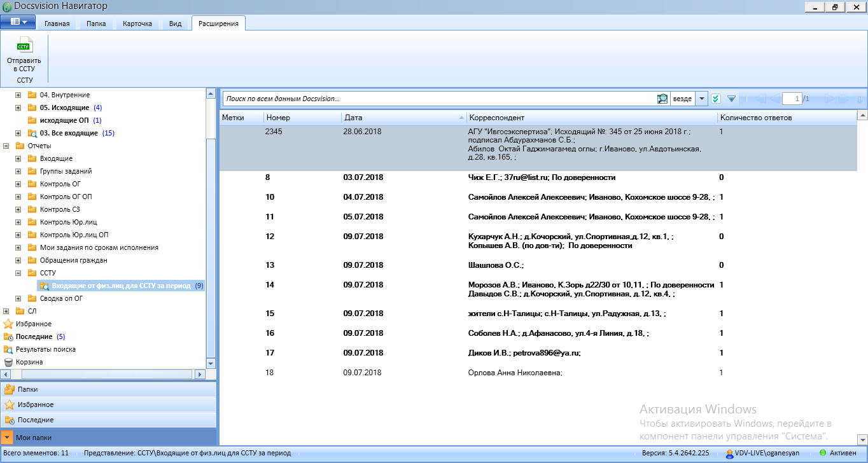The width and height of the screenshot is (868, 463).
Task: Open the Последние navigation pane button
Action: [x=109, y=420]
